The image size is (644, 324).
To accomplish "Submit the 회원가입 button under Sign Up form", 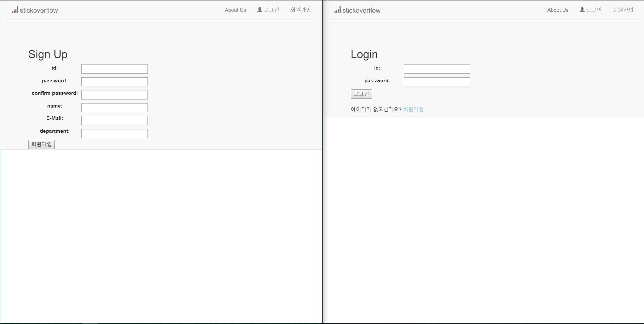I will tap(41, 144).
